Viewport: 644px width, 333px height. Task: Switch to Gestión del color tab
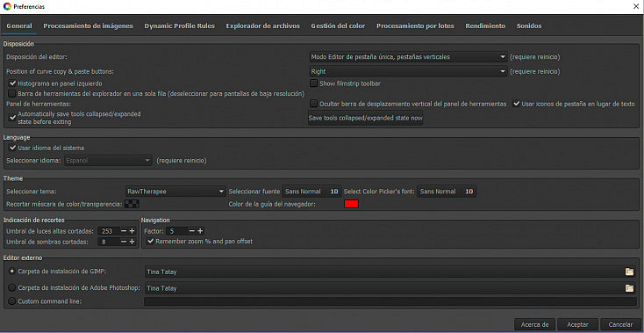pyautogui.click(x=338, y=25)
